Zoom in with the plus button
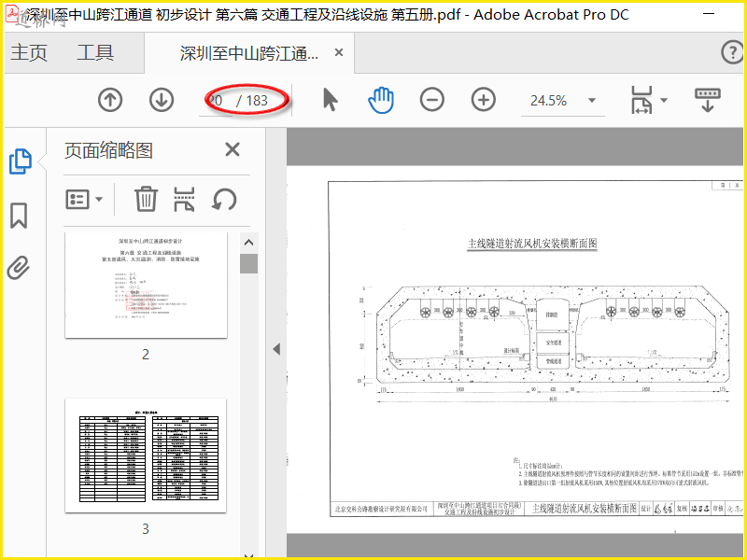Screen dimensions: 747x560 484,100
